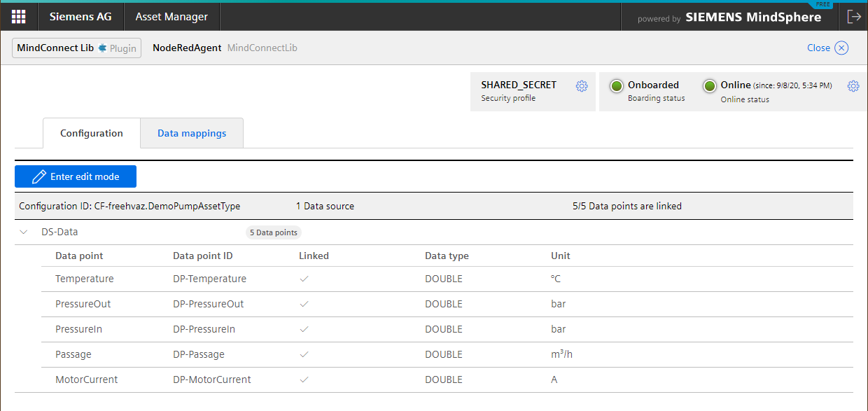Click the DP-MotorCurrent ID cell
Viewport: 868px width, 411px height.
coord(211,379)
